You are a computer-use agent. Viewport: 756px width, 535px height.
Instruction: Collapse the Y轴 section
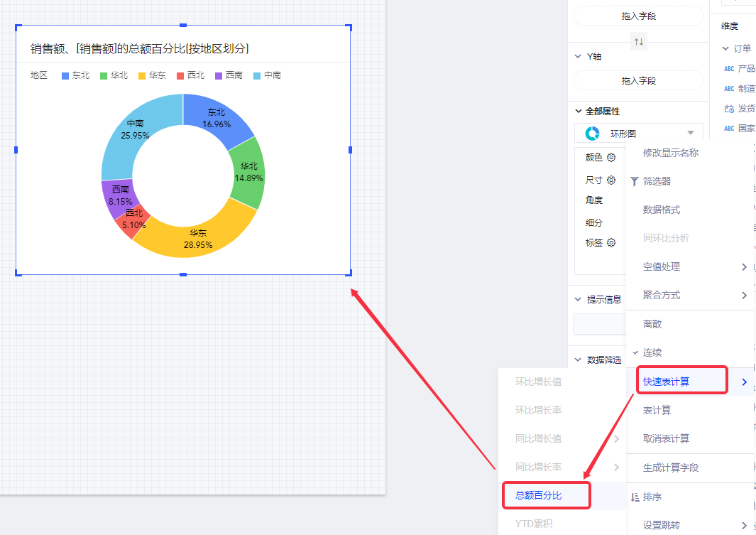578,56
